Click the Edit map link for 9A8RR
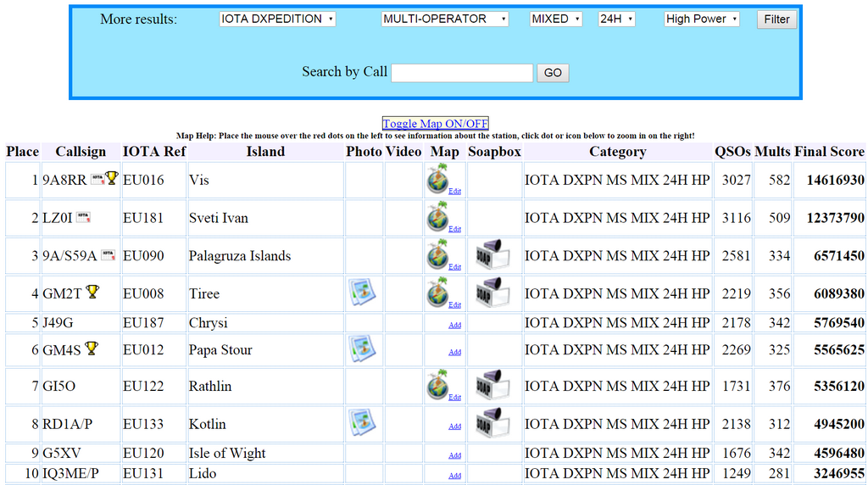The width and height of the screenshot is (868, 485). pyautogui.click(x=455, y=192)
